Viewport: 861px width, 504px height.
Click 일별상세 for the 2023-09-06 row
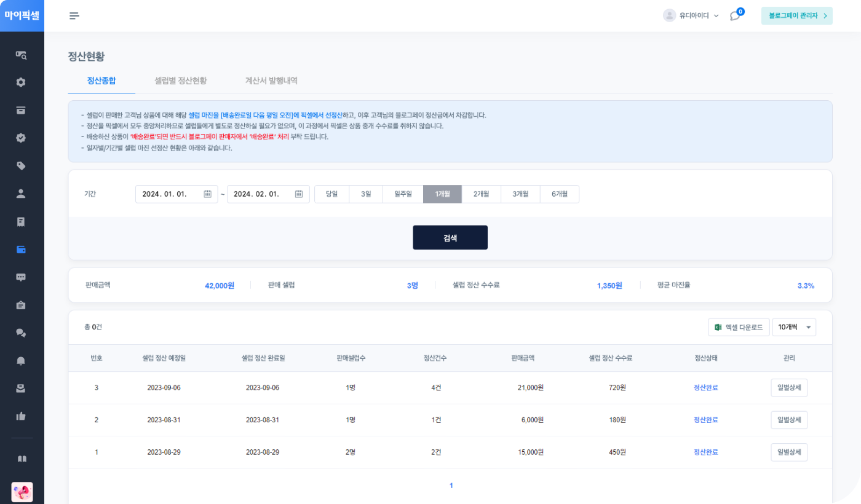pyautogui.click(x=788, y=388)
